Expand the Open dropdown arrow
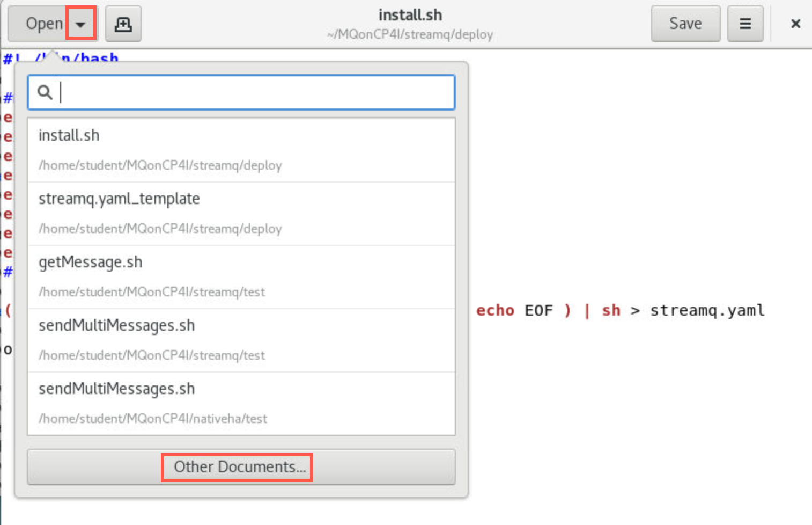Screen dimensions: 812x525 click(80, 24)
